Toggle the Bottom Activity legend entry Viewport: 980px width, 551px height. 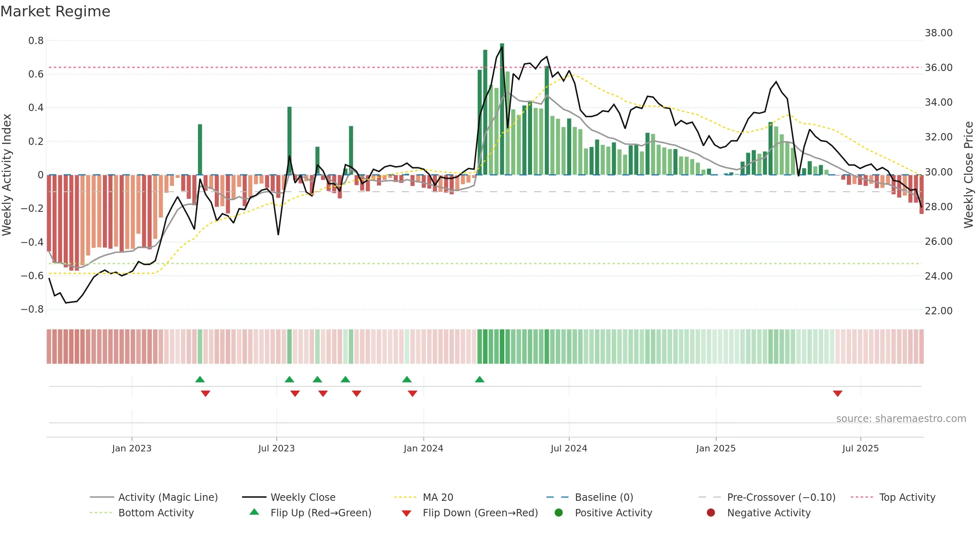142,513
